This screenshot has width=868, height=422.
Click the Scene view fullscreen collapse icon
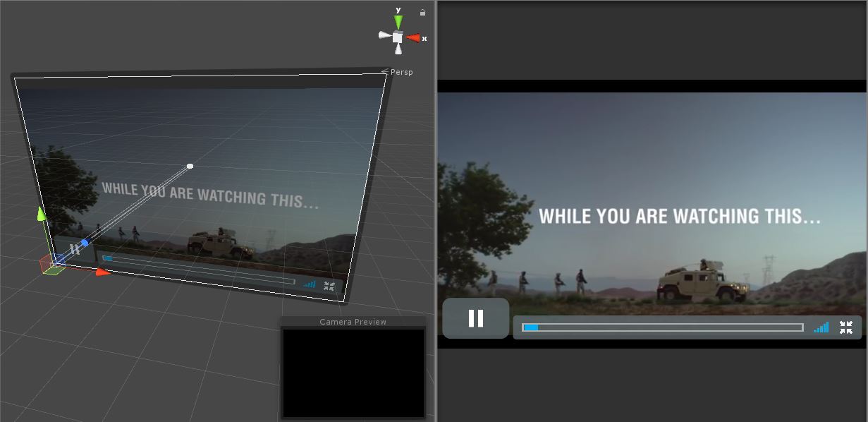click(x=329, y=286)
